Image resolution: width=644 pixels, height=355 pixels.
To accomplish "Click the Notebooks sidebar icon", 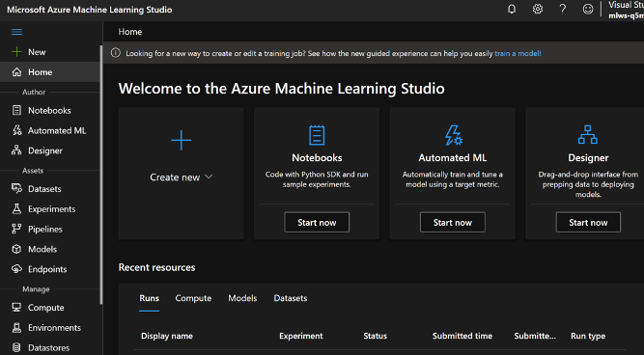I will pos(16,110).
